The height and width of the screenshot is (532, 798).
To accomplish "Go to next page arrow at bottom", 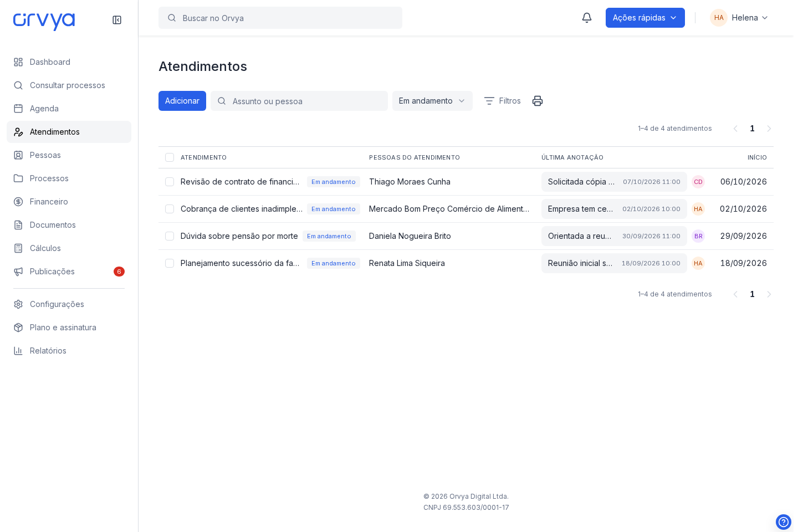I will (x=769, y=294).
